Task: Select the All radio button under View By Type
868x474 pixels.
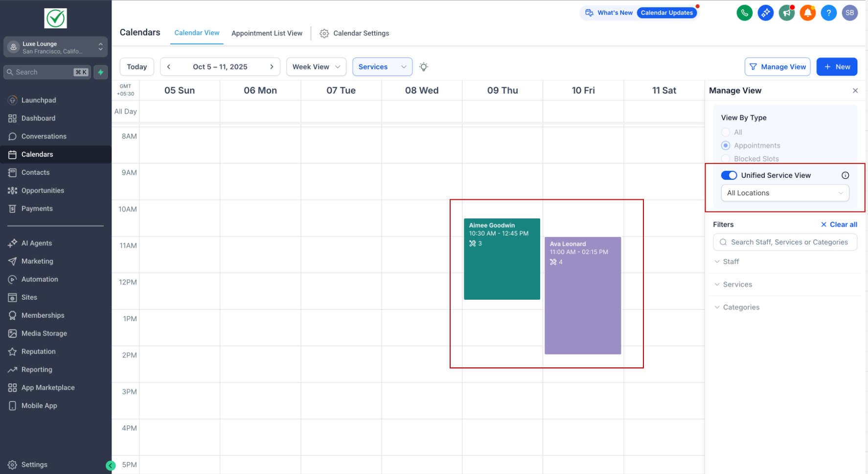Action: click(x=726, y=132)
